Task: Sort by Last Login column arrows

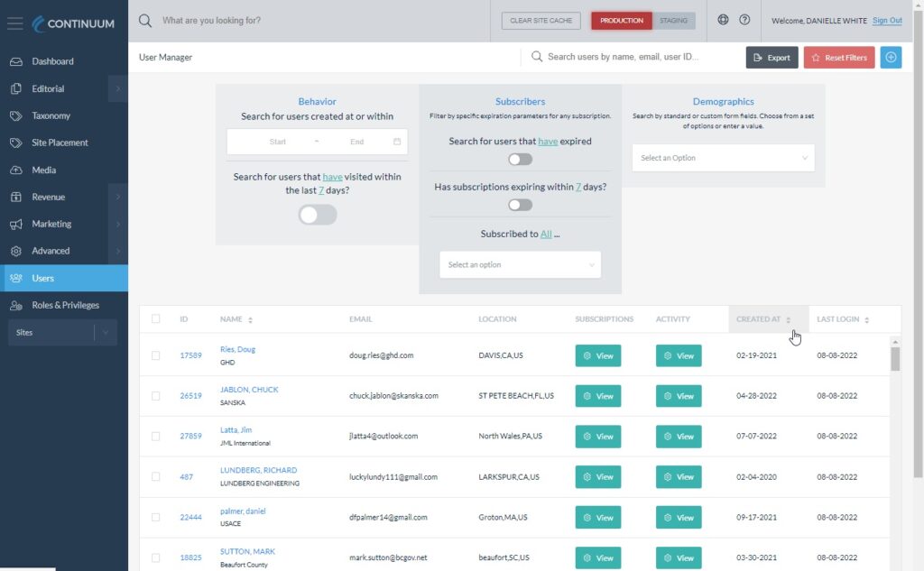Action: coord(866,319)
